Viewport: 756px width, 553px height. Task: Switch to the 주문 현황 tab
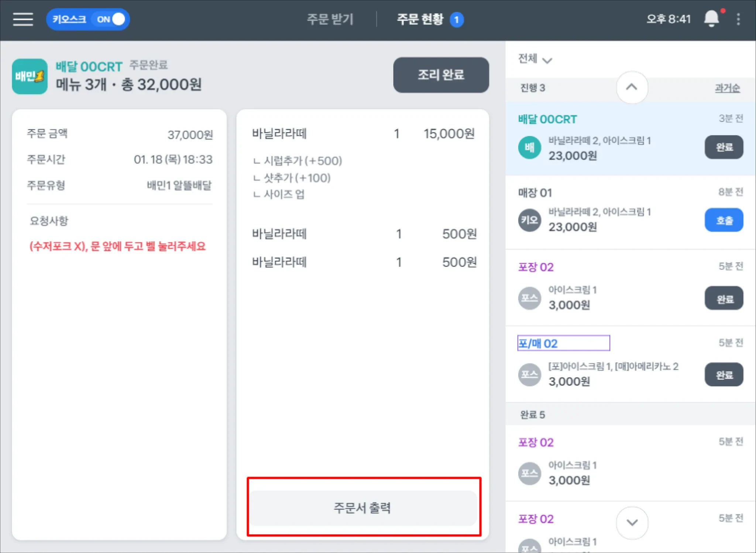(420, 19)
